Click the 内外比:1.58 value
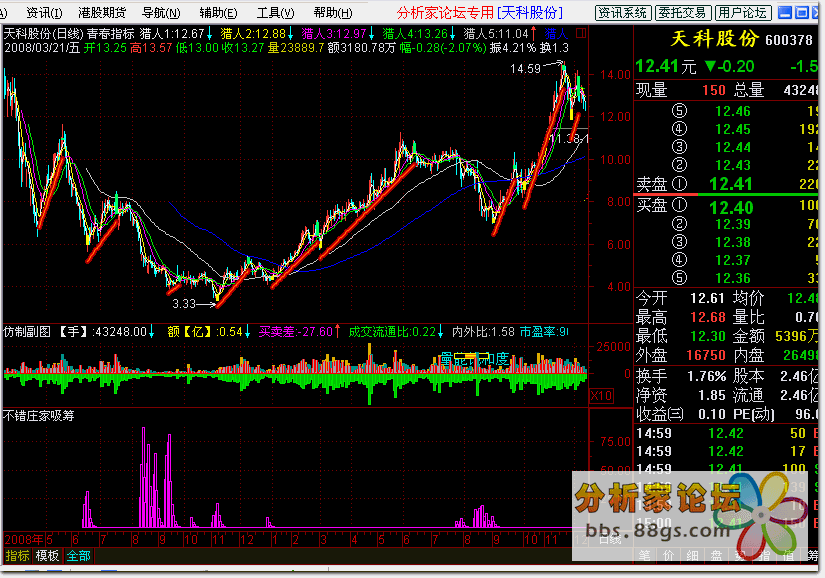 pyautogui.click(x=483, y=332)
